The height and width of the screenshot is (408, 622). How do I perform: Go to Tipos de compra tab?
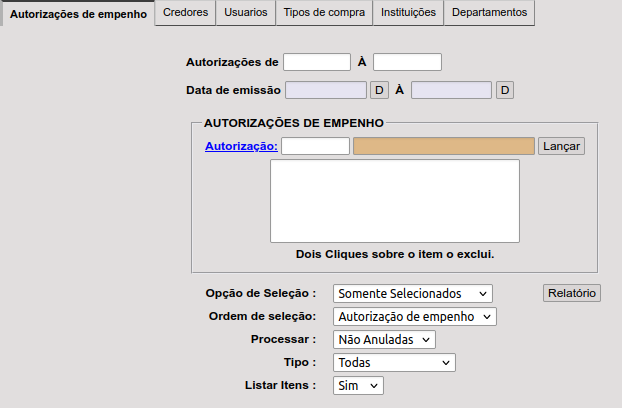325,12
